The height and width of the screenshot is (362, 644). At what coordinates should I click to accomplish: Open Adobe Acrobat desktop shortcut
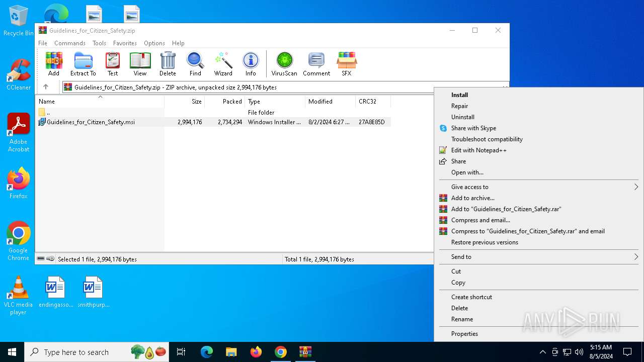pyautogui.click(x=19, y=133)
